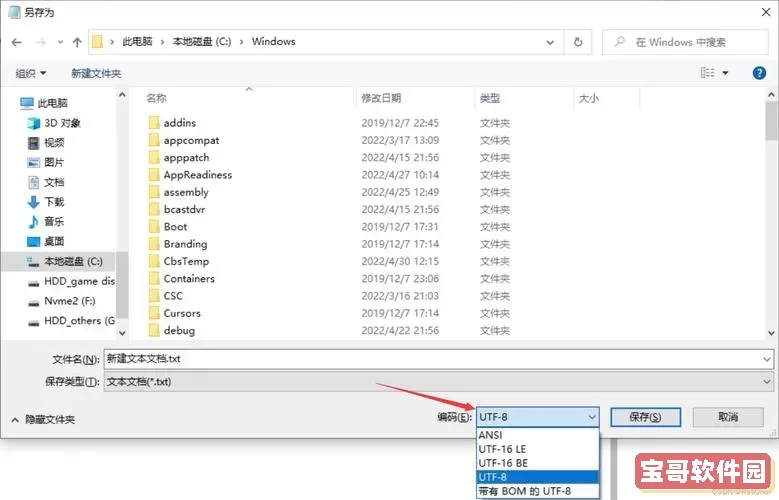
Task: Select the Containers folder icon
Action: 154,279
